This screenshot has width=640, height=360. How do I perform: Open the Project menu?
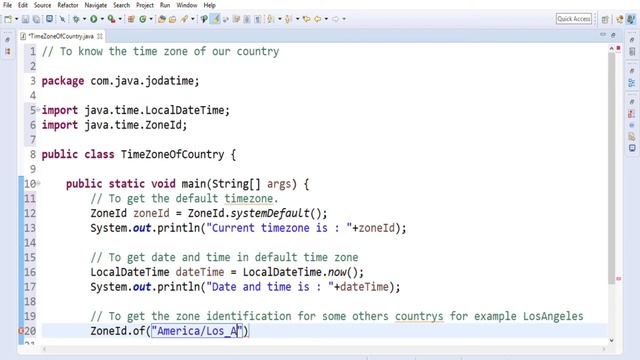(x=145, y=5)
